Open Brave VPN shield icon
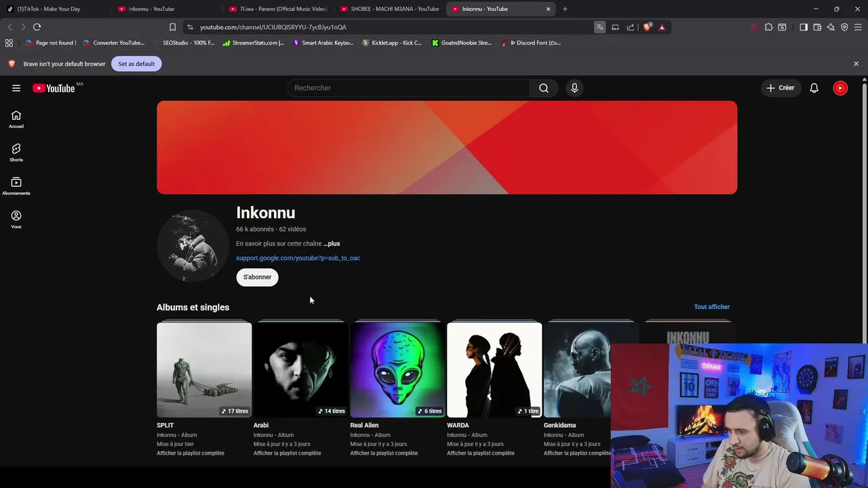The height and width of the screenshot is (488, 868). coord(844,27)
